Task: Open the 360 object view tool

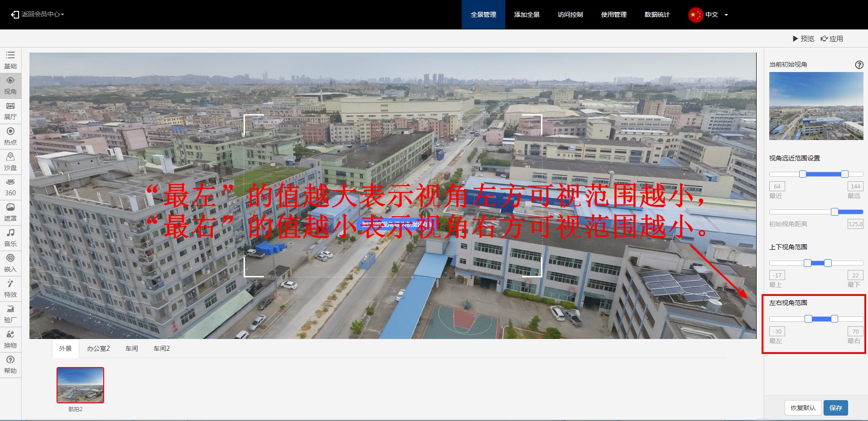Action: click(x=10, y=187)
